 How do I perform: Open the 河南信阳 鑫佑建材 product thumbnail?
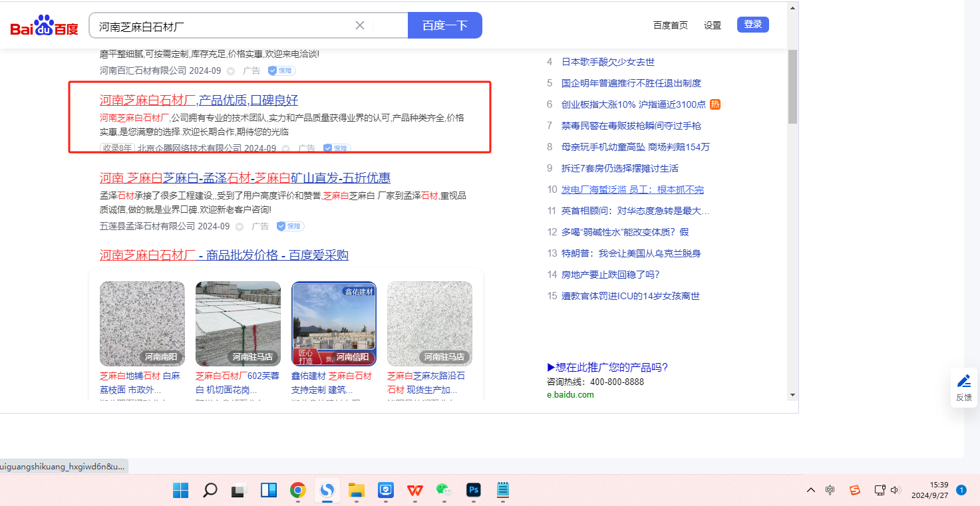click(334, 323)
